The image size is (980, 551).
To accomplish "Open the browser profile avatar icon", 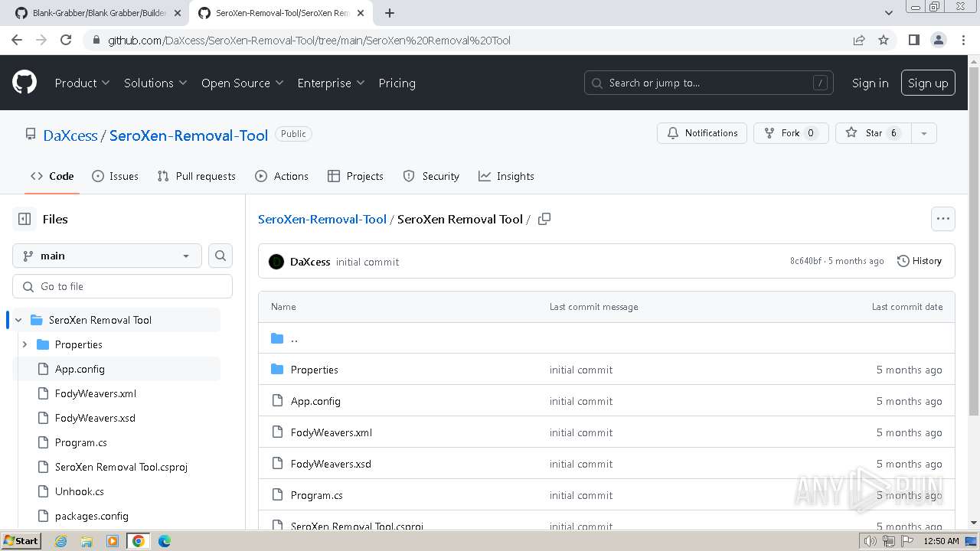I will (938, 40).
